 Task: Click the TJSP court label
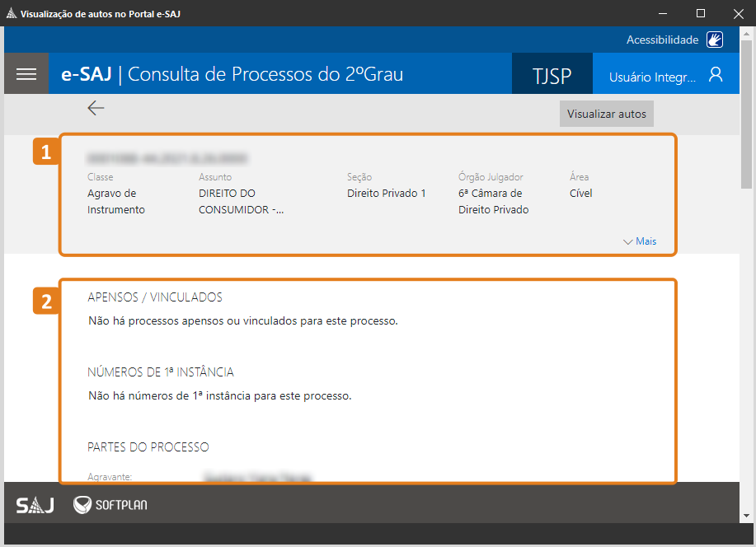tap(552, 74)
